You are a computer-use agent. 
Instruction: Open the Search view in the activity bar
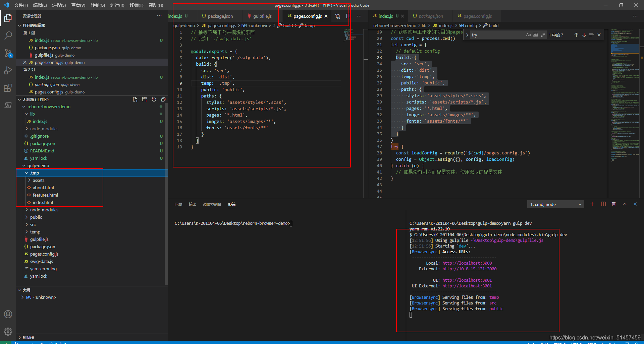click(x=8, y=35)
